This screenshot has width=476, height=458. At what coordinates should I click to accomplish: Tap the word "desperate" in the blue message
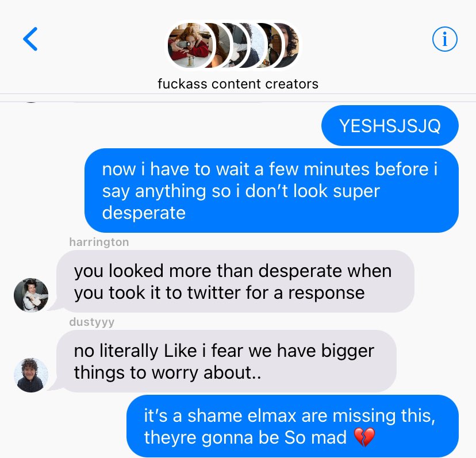(144, 213)
